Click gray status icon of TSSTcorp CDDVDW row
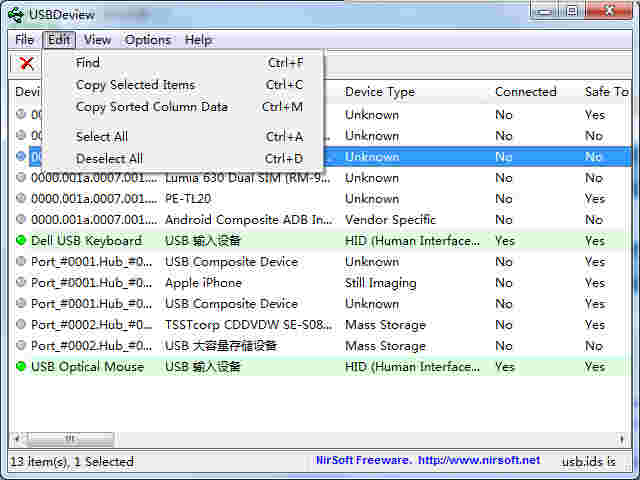This screenshot has height=480, width=640. point(21,325)
